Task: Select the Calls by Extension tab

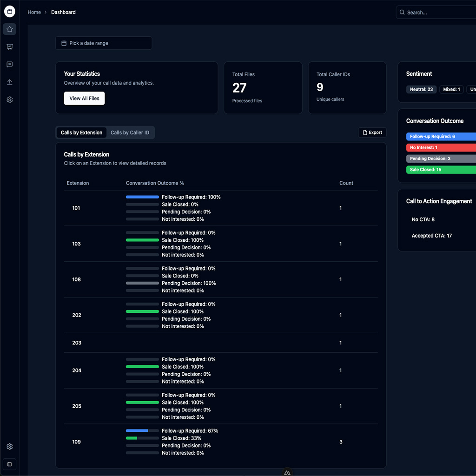Action: click(81, 132)
